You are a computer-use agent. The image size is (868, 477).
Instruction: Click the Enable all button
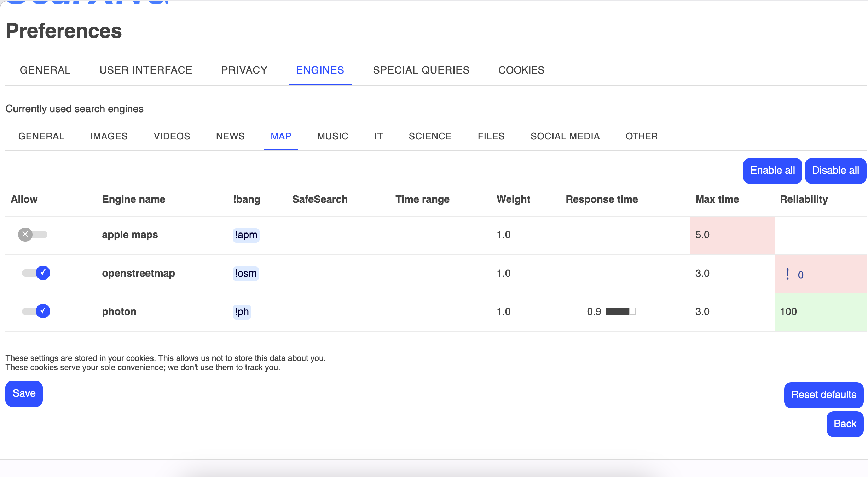tap(772, 171)
